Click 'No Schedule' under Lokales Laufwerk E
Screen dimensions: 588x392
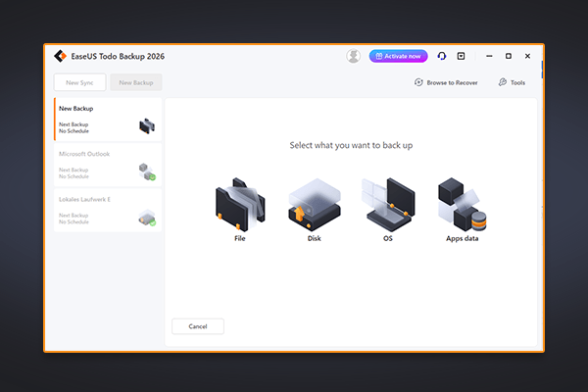(x=73, y=222)
